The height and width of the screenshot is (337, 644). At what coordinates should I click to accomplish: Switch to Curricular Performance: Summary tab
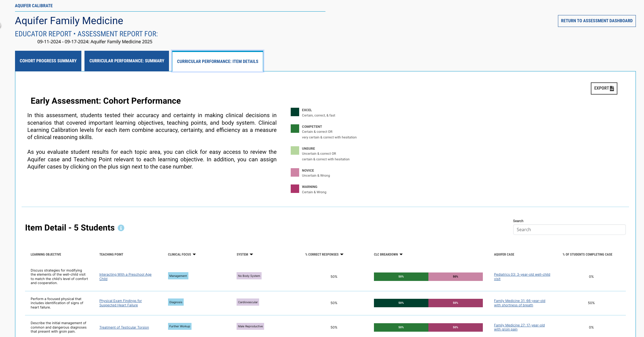pyautogui.click(x=126, y=61)
